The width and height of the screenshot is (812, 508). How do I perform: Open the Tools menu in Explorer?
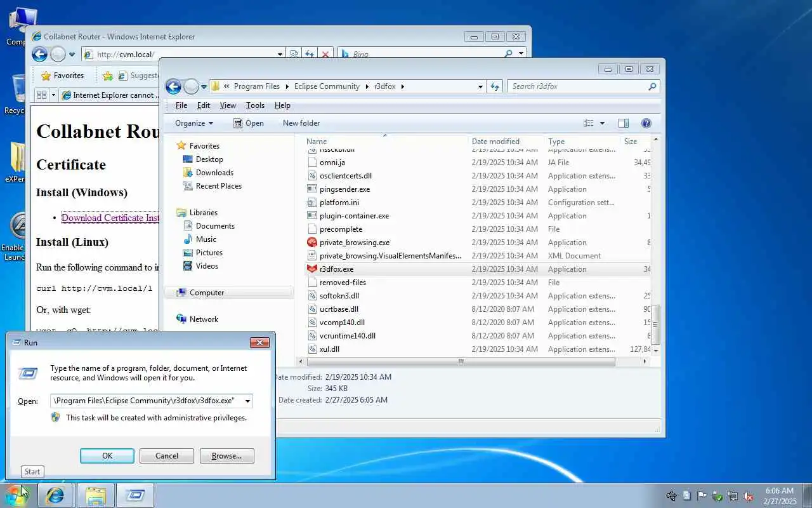(255, 105)
